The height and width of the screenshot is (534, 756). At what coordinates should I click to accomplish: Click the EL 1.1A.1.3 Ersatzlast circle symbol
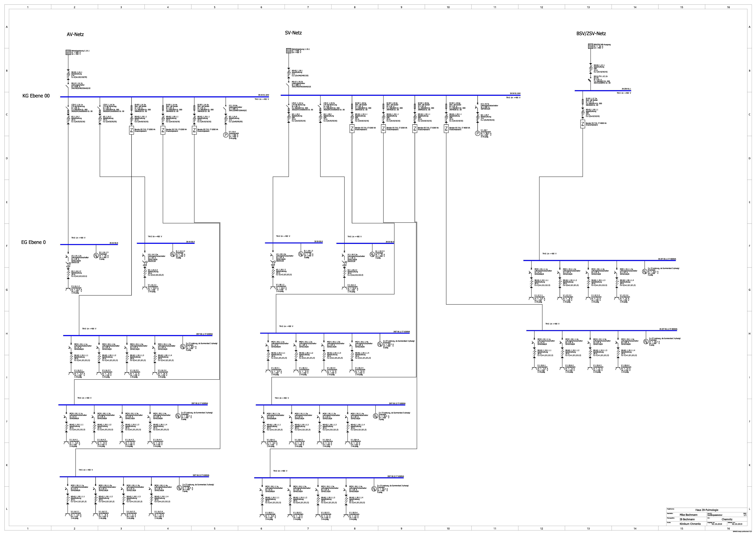pyautogui.click(x=96, y=255)
